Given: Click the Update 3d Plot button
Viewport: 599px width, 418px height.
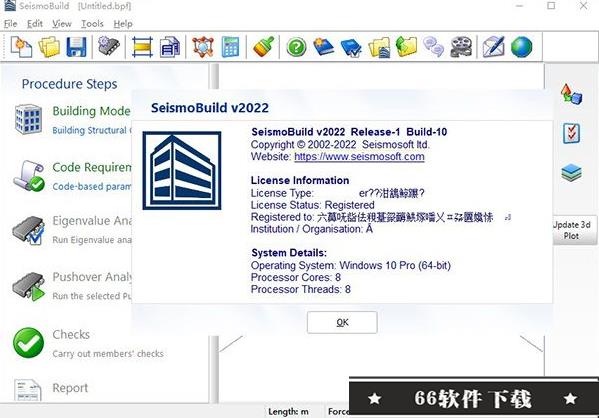Looking at the screenshot, I should [x=574, y=230].
